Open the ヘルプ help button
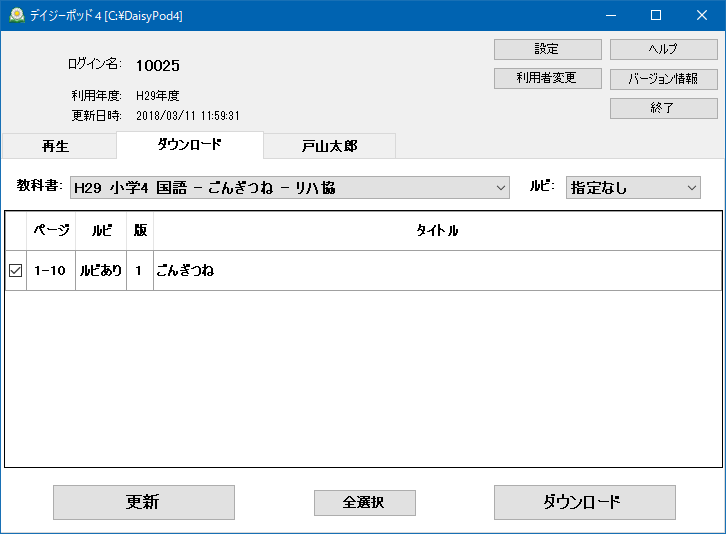The image size is (726, 534). click(x=663, y=49)
